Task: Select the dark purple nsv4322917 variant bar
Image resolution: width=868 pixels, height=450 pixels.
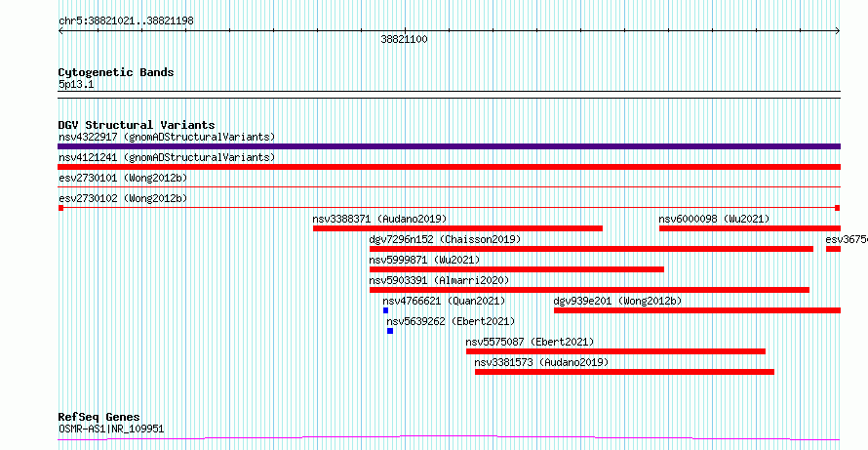Action: (x=449, y=146)
